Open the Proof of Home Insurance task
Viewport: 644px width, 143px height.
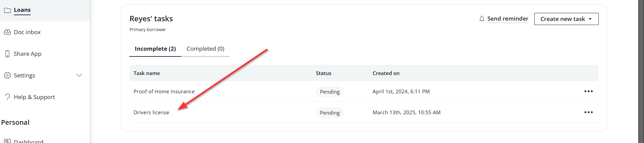point(164,92)
